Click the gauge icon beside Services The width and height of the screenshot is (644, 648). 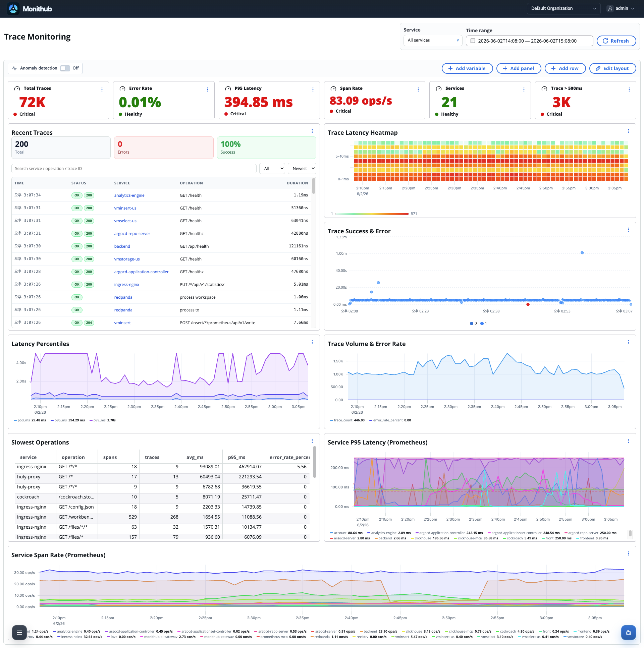pos(439,89)
